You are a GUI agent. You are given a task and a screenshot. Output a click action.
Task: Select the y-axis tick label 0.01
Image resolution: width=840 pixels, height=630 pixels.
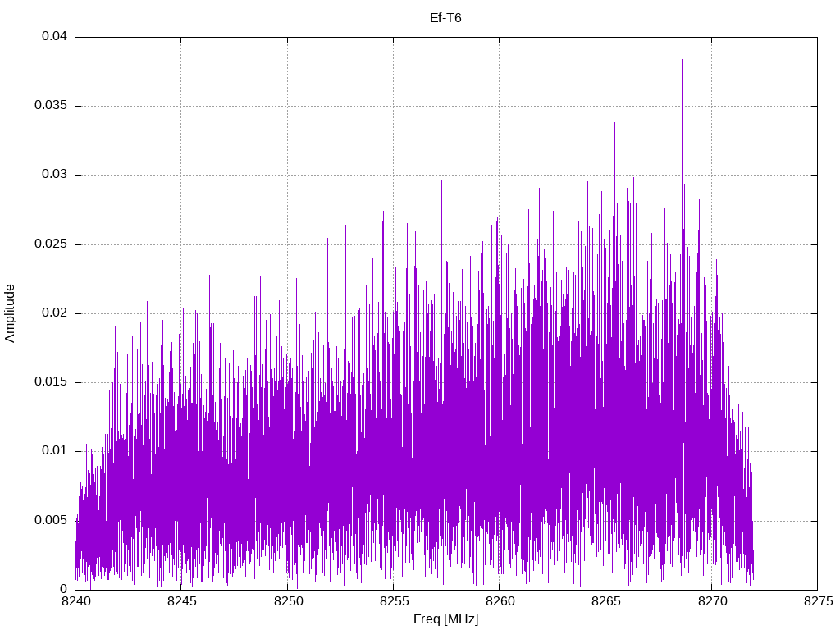coord(55,451)
